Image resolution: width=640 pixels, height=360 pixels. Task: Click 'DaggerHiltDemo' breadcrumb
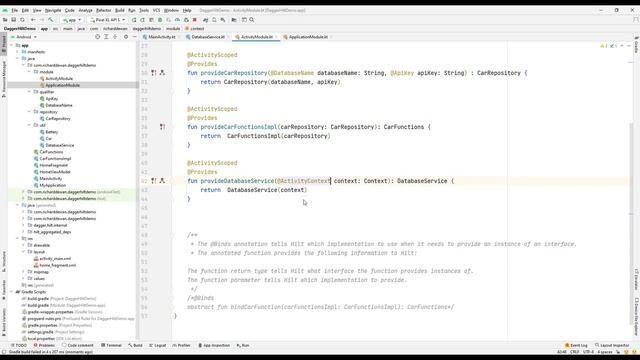[x=20, y=29]
